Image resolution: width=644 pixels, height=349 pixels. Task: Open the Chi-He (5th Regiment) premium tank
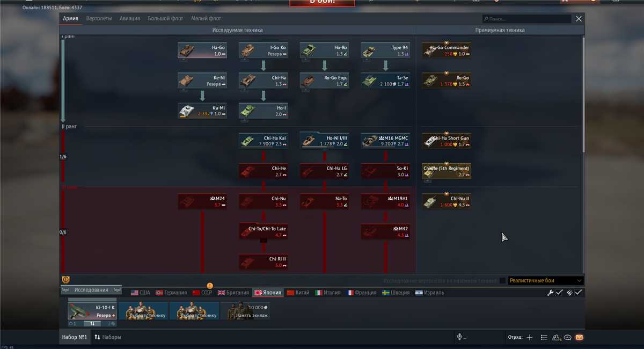point(447,171)
